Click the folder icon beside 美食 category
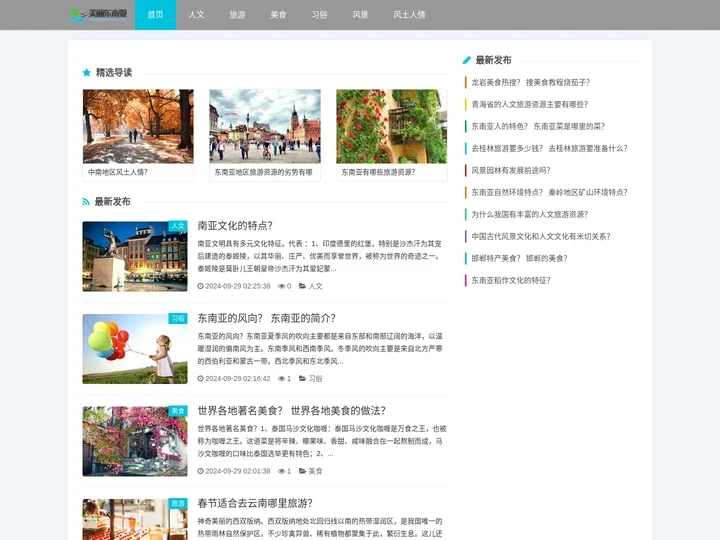This screenshot has height=540, width=720. click(303, 471)
